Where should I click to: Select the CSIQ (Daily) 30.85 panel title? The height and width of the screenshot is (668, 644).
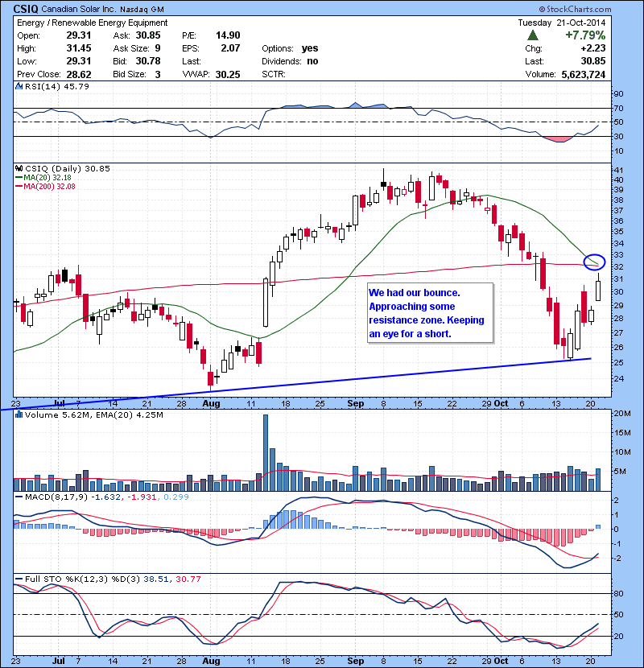pos(68,169)
